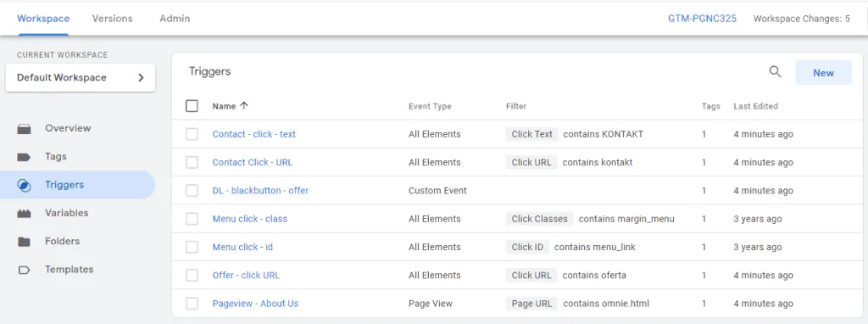
Task: Click the Page URL filter chip
Action: [x=532, y=304]
